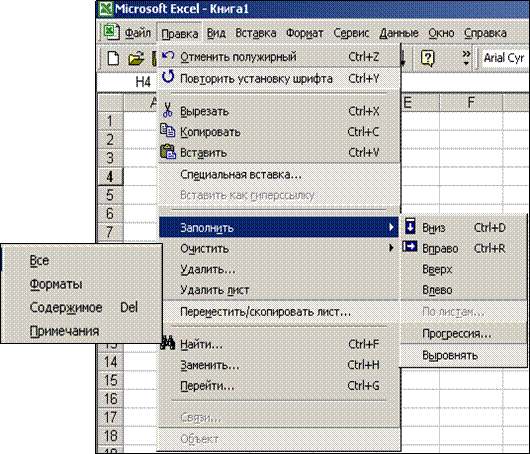530x454 pixels.
Task: Choose Переместить/скопировать лист
Action: (x=279, y=311)
